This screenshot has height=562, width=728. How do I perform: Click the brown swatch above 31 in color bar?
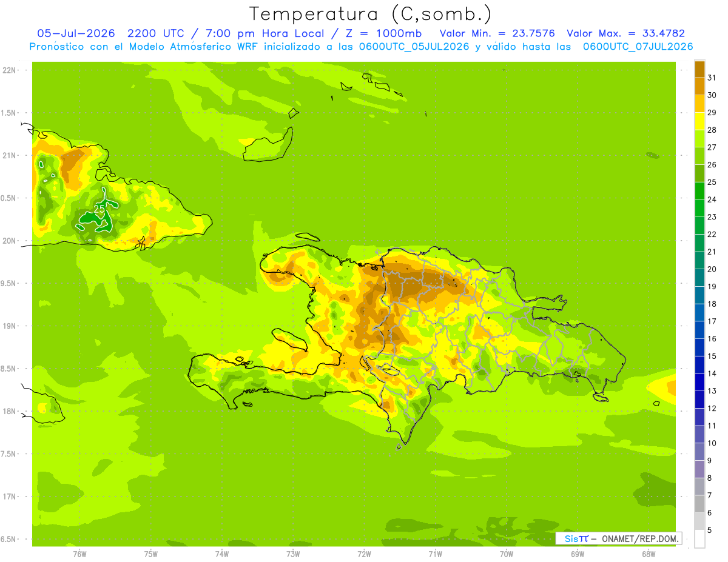point(699,69)
